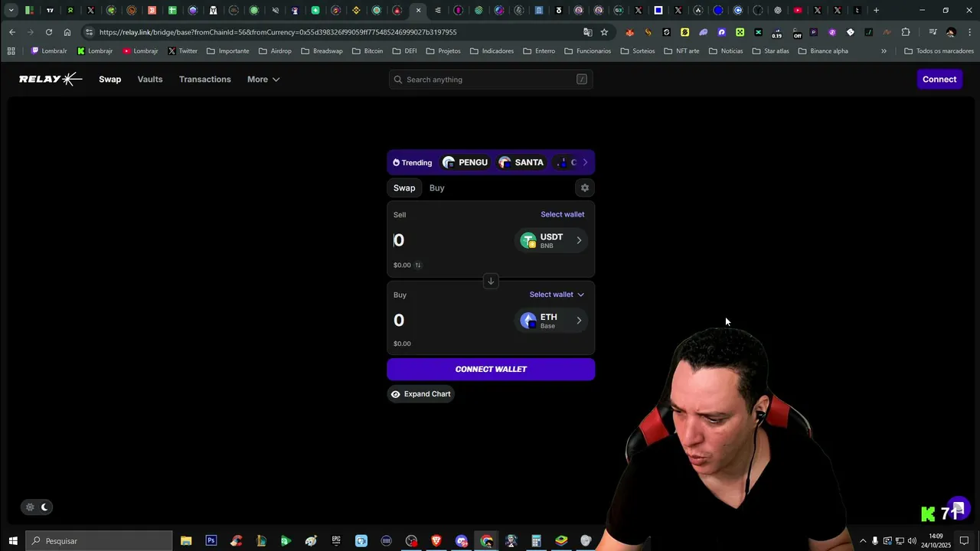Open Windows Start menu
The width and height of the screenshot is (980, 551).
(x=13, y=541)
